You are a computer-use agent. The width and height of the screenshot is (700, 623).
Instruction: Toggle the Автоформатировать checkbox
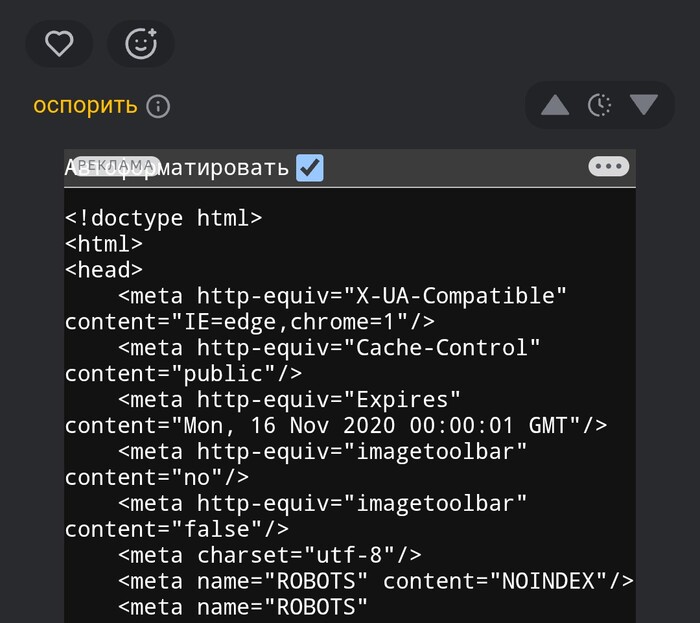point(310,168)
